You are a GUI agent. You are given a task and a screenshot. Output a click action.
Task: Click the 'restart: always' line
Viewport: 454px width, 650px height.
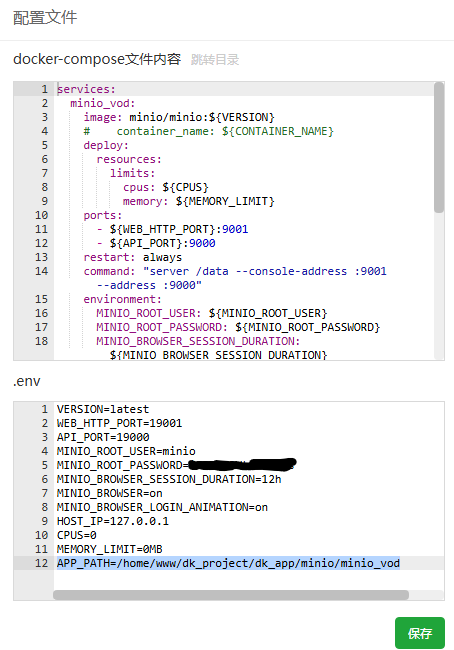(x=133, y=257)
